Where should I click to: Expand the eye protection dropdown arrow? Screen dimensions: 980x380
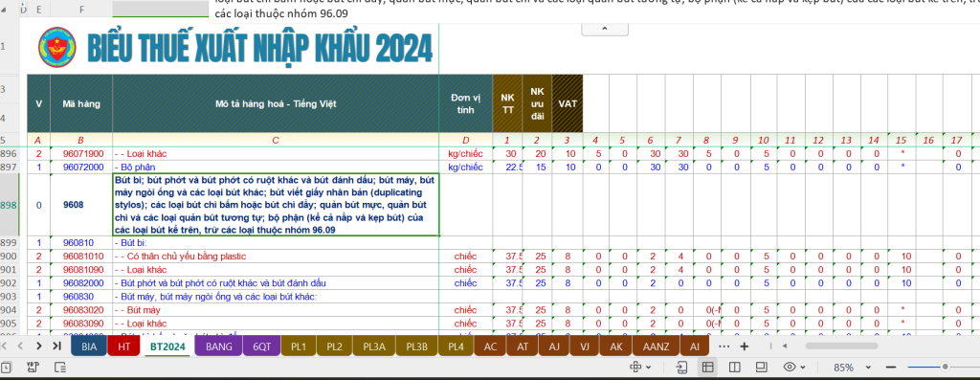pos(803,368)
